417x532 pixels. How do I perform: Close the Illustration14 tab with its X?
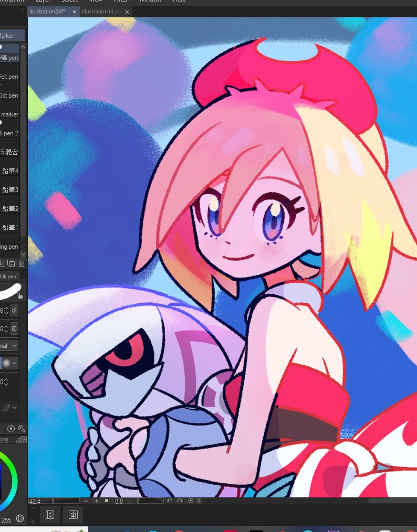[x=127, y=12]
